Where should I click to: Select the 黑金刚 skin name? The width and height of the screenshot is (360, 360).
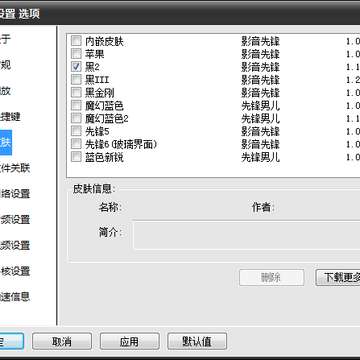(x=100, y=93)
